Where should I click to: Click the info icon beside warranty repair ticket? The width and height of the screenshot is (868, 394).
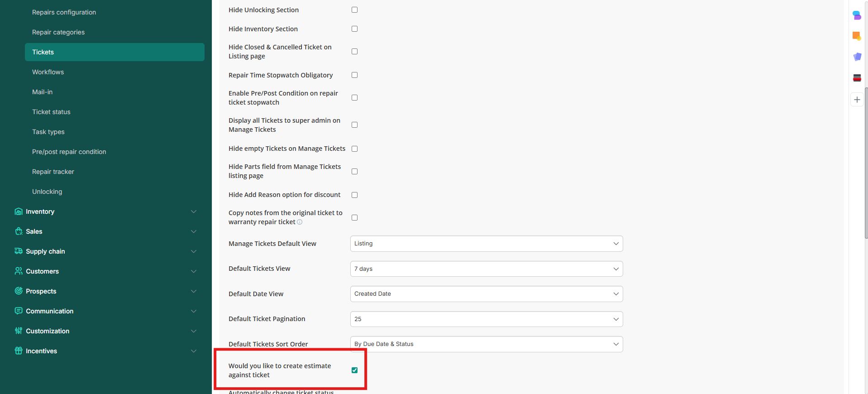(300, 222)
